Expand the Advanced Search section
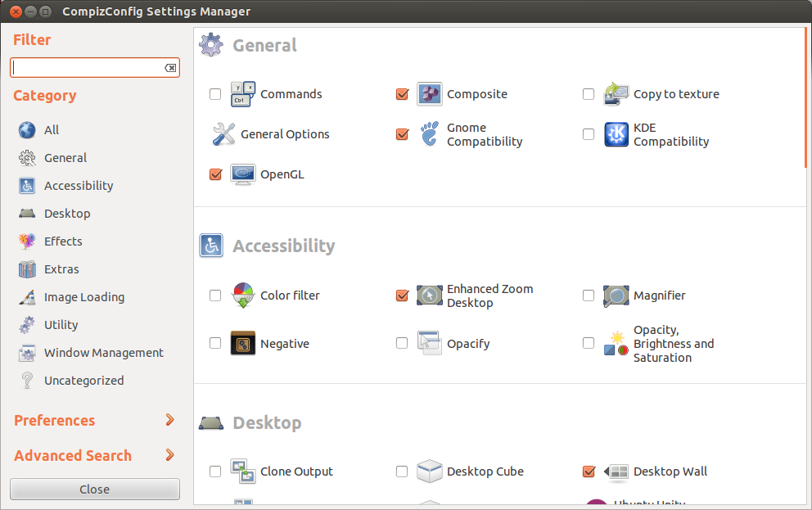This screenshot has width=812, height=510. 94,456
